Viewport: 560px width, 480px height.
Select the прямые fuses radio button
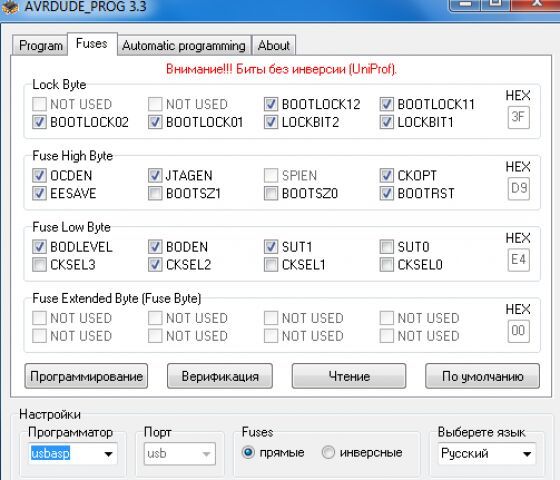coord(248,452)
